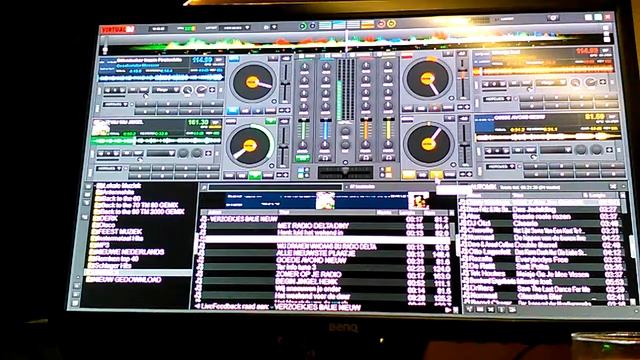This screenshot has width=640, height=360.
Task: Click the green lit play button on deck 3
Action: click(x=255, y=176)
